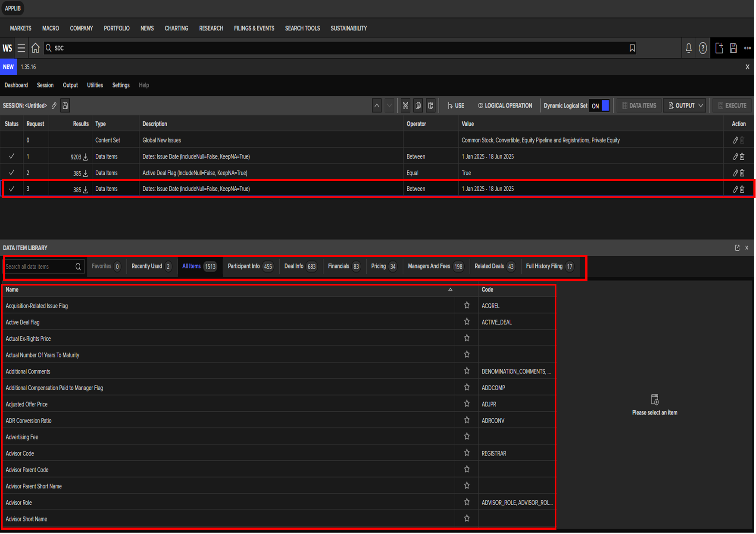Viewport: 756px width, 534px height.
Task: Click the help question mark icon
Action: point(703,48)
